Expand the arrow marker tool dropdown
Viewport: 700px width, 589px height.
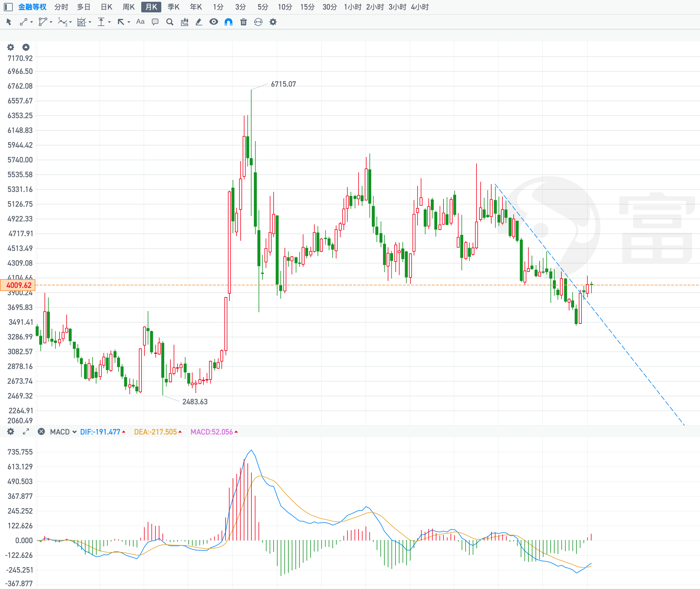[x=129, y=22]
